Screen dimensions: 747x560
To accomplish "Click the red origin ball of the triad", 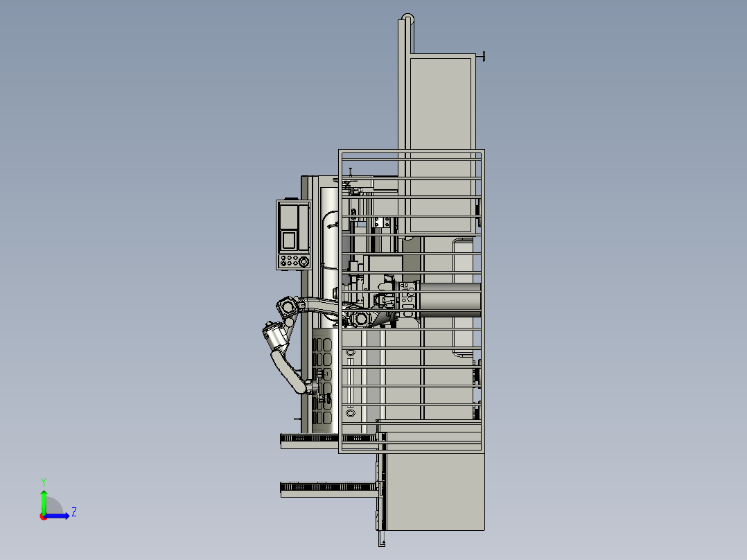I will (x=44, y=516).
